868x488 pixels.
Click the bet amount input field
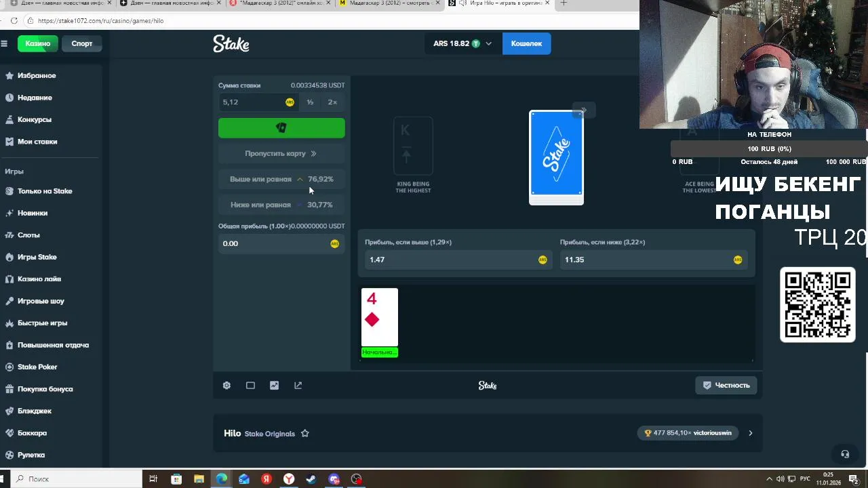click(258, 102)
